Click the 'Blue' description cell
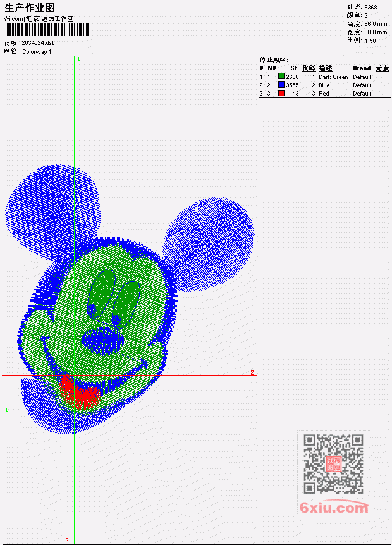The height and width of the screenshot is (545, 392). (x=324, y=85)
